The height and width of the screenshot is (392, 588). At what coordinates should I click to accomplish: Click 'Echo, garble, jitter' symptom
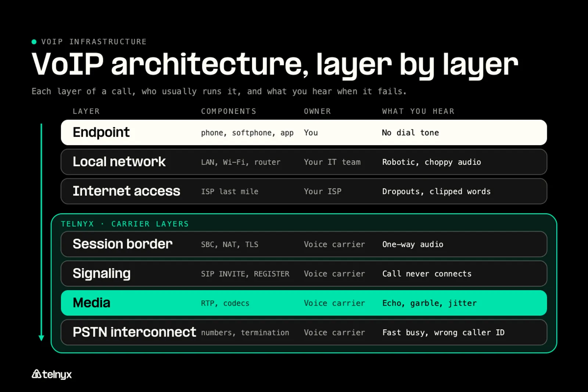click(x=429, y=303)
